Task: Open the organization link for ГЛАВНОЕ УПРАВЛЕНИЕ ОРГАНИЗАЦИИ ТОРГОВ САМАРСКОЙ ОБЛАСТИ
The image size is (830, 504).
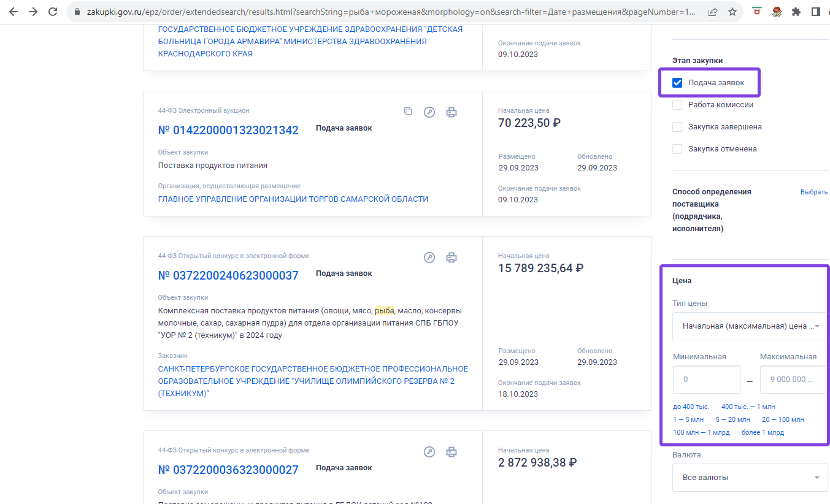Action: [293, 199]
